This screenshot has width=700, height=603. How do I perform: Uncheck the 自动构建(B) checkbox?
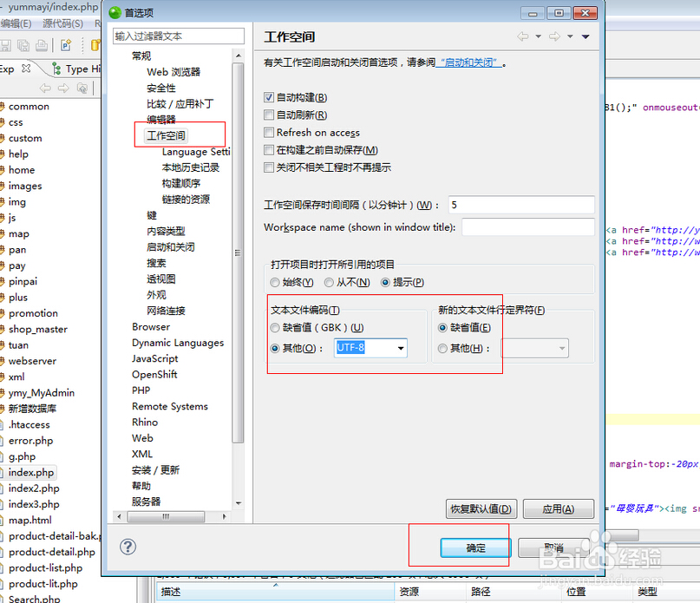pyautogui.click(x=269, y=96)
